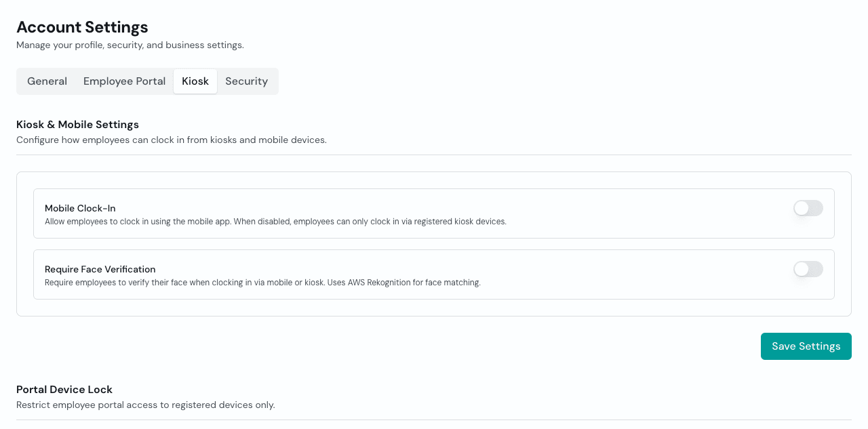Viewport: 868px width, 429px height.
Task: Click the mobile app description text
Action: coord(275,221)
